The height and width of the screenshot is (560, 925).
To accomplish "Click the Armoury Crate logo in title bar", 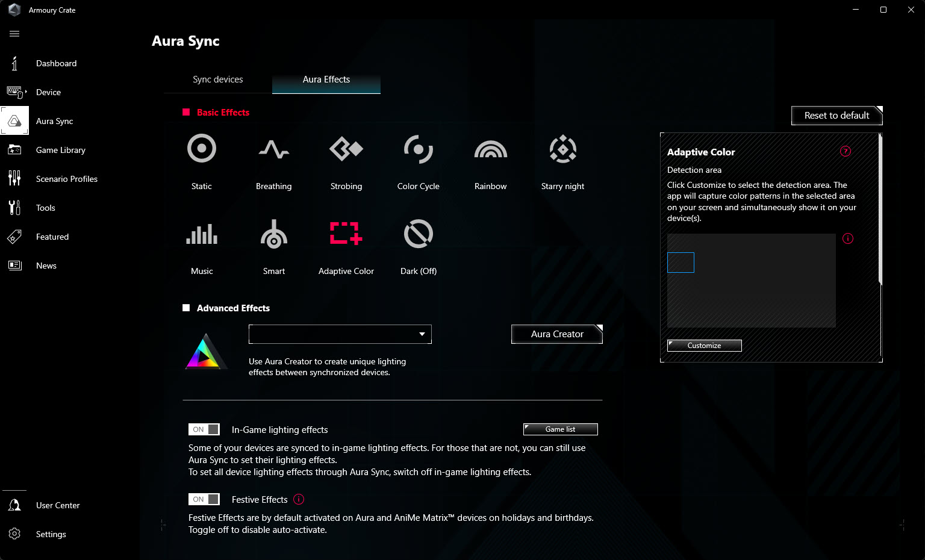I will pos(14,10).
